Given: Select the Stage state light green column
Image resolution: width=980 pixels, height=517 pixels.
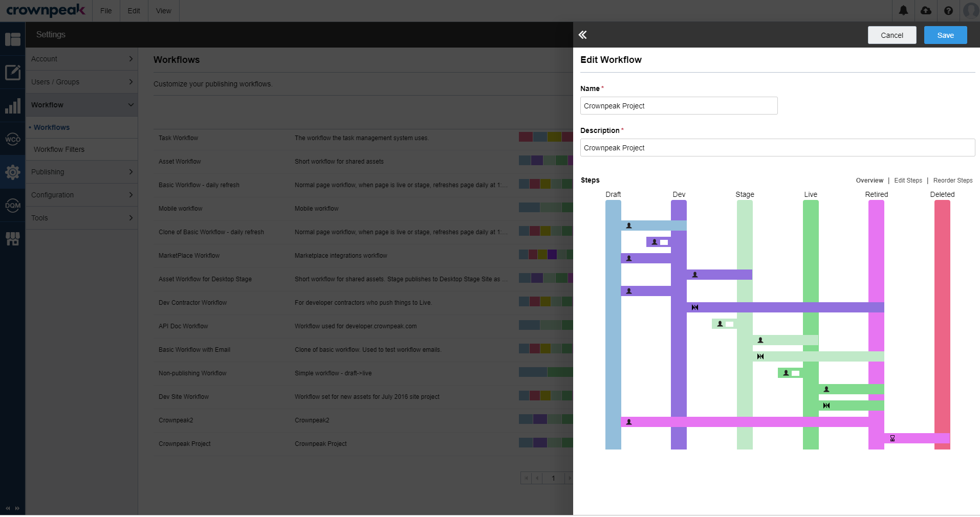Looking at the screenshot, I should (745, 325).
